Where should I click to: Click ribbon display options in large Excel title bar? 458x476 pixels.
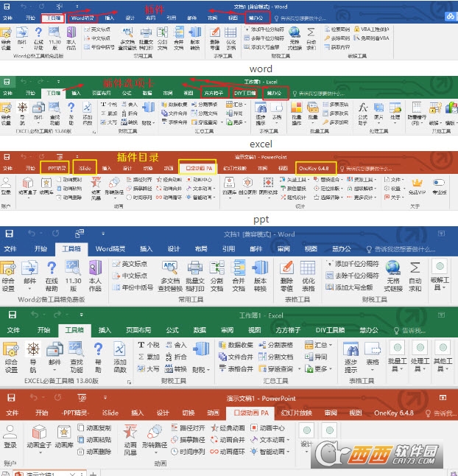442,315
